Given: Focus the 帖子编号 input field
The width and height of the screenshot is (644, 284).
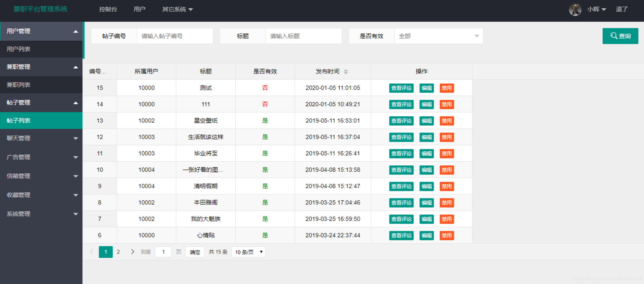Looking at the screenshot, I should (175, 36).
